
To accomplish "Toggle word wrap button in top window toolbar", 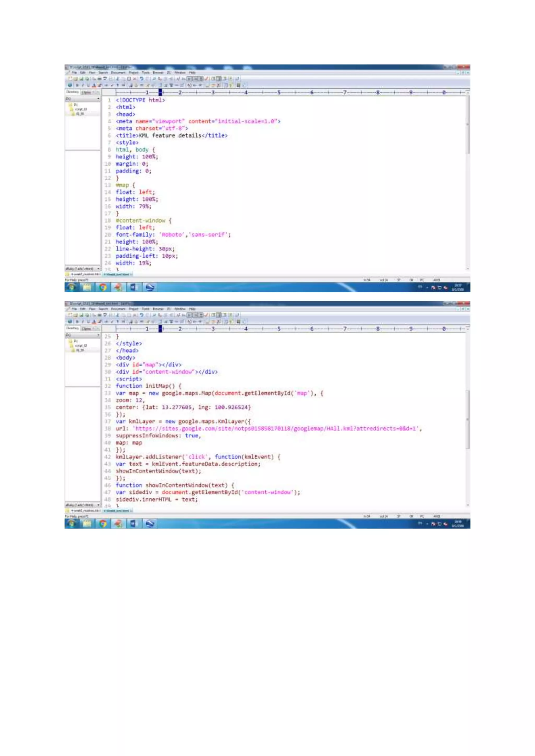I will 189,79.
